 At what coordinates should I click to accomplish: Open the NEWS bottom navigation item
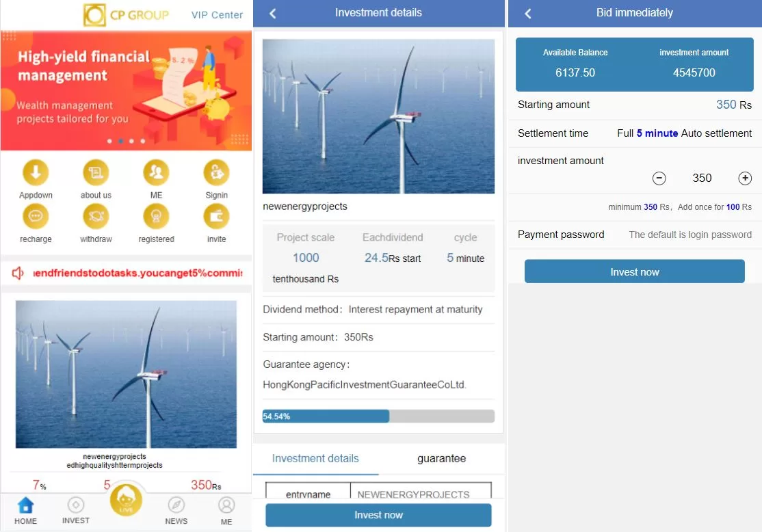pos(176,511)
